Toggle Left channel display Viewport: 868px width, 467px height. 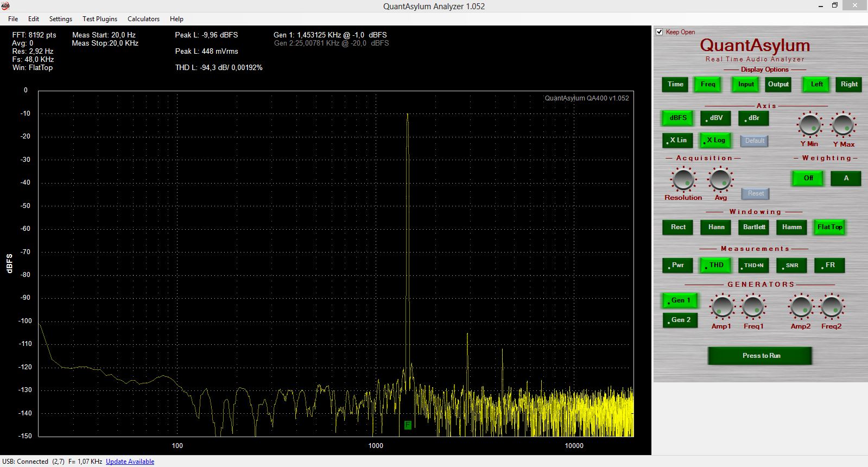(x=816, y=84)
